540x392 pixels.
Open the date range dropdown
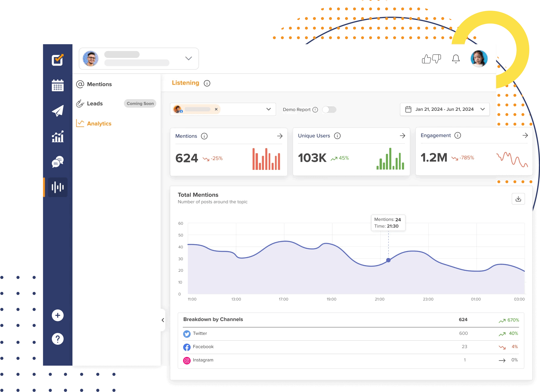pyautogui.click(x=482, y=109)
